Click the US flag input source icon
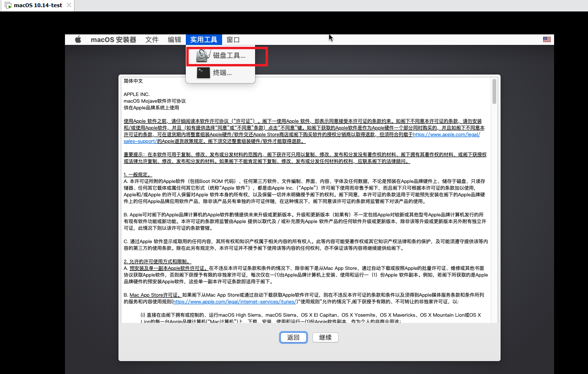 click(x=547, y=40)
